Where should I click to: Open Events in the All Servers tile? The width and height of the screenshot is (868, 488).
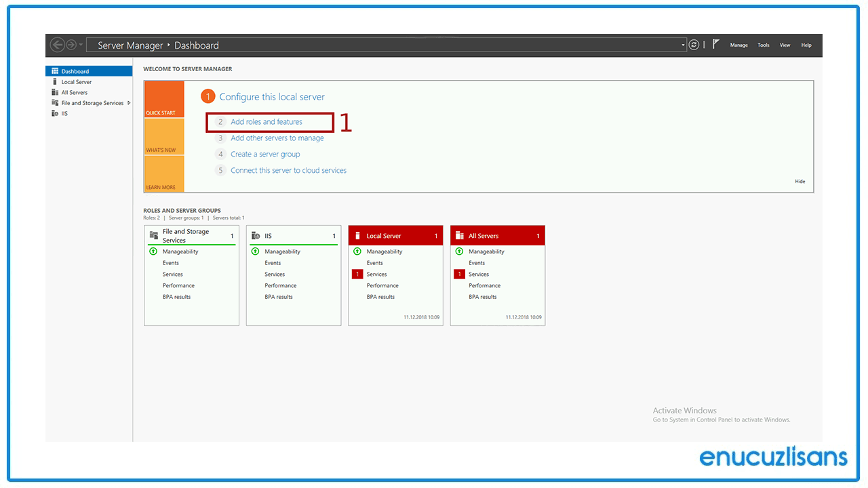point(477,263)
